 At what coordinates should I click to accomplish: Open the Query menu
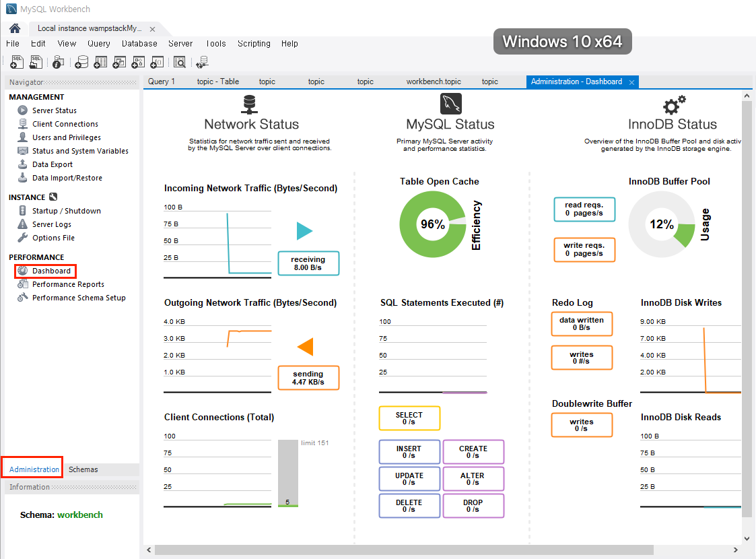click(x=99, y=43)
